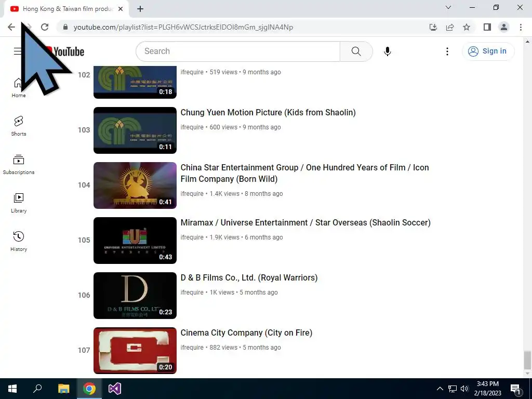
Task: Open Shaolin Soccer video thumbnail
Action: pos(135,240)
